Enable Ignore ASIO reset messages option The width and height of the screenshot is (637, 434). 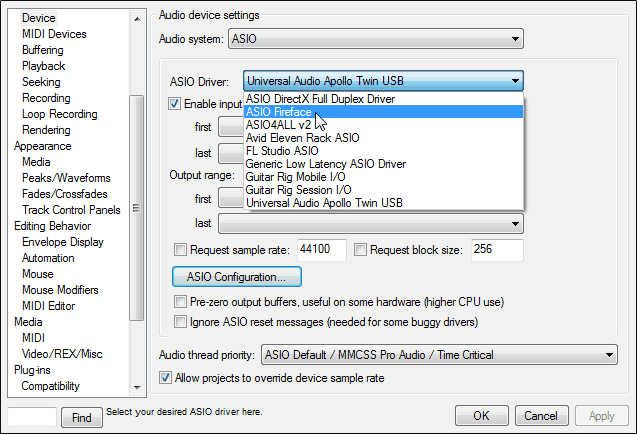click(180, 322)
